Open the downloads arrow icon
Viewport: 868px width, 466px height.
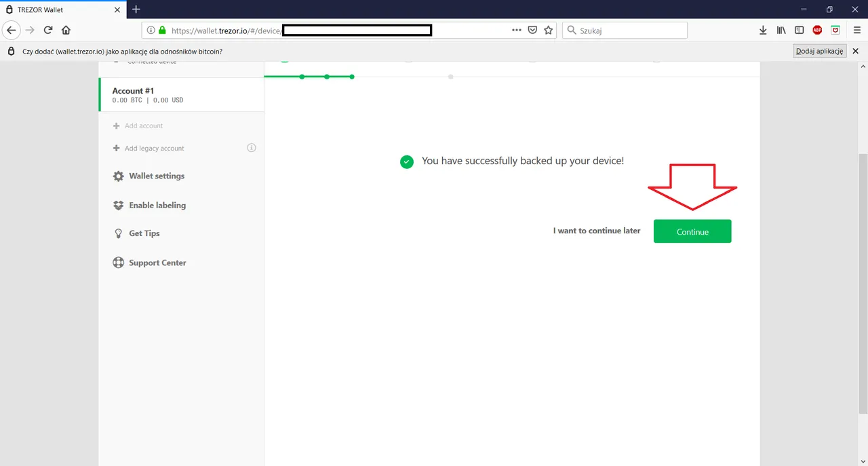point(763,30)
